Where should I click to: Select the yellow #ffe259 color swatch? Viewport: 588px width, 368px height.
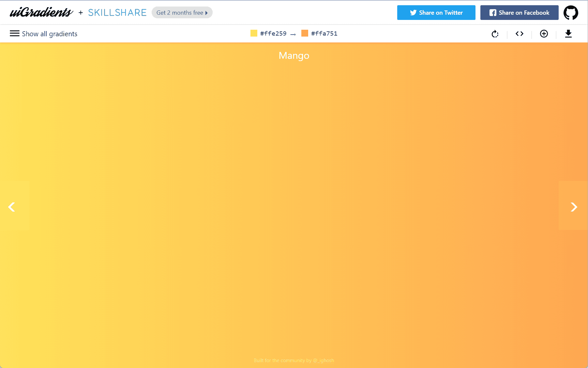[x=254, y=33]
